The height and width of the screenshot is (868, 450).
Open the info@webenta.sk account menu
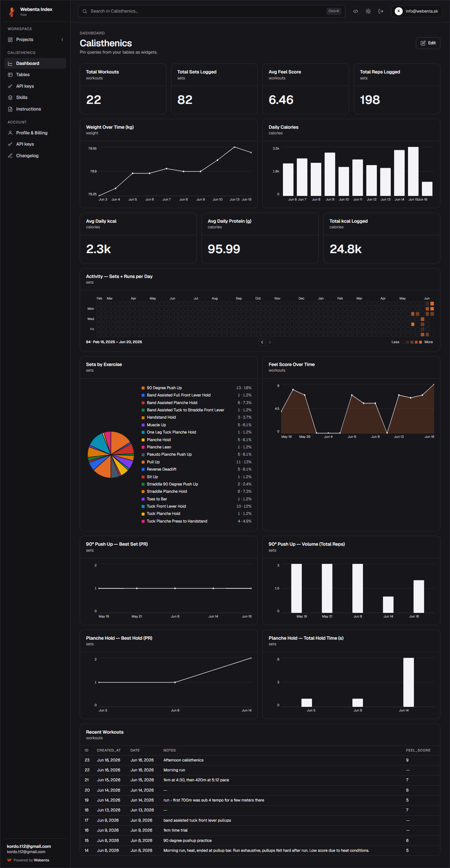coord(416,11)
